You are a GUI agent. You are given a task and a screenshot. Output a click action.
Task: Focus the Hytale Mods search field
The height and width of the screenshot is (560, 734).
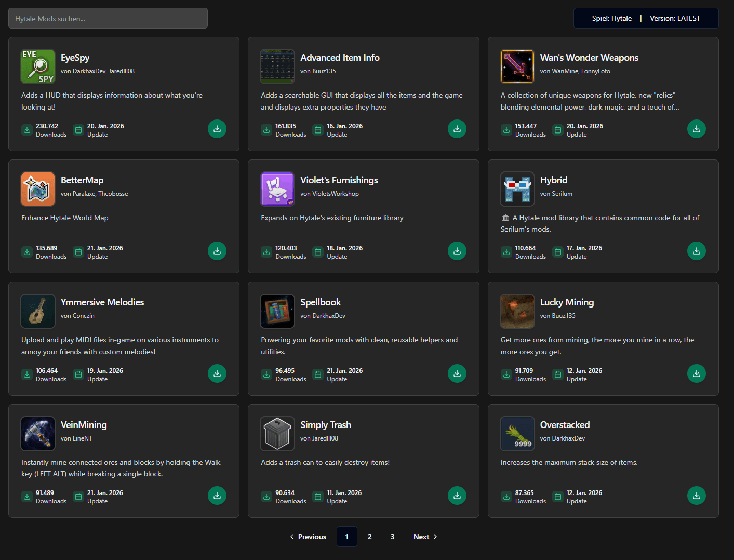click(108, 18)
